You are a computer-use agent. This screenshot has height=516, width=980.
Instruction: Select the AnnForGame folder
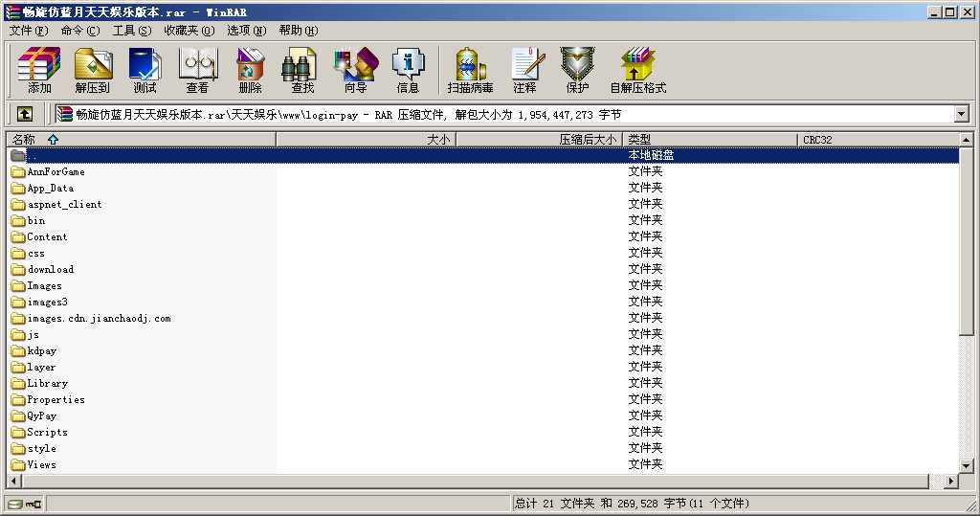point(48,171)
